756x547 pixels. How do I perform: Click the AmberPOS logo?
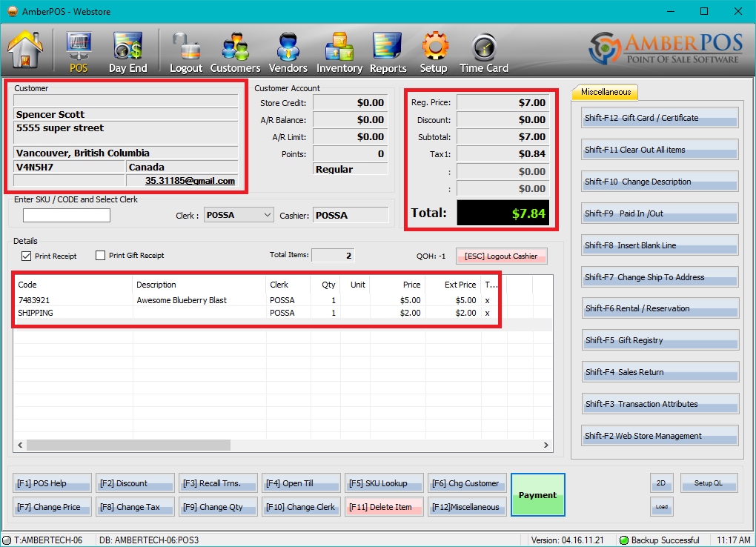(666, 49)
